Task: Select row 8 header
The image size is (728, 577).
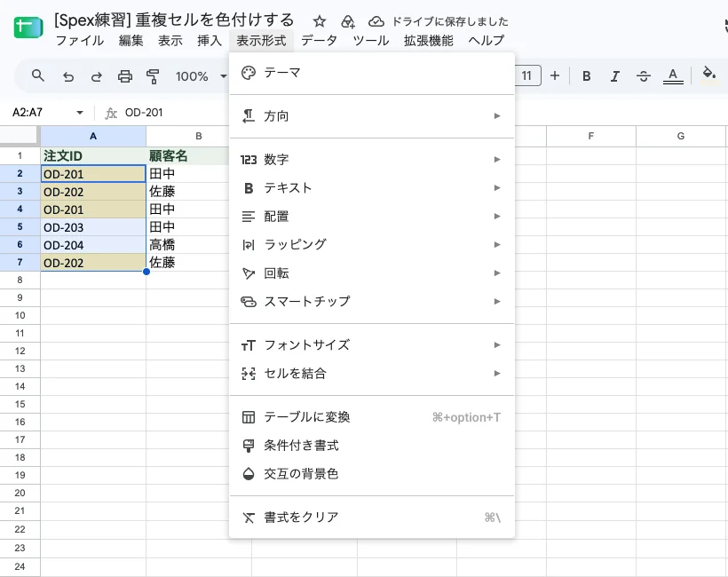Action: [x=20, y=280]
